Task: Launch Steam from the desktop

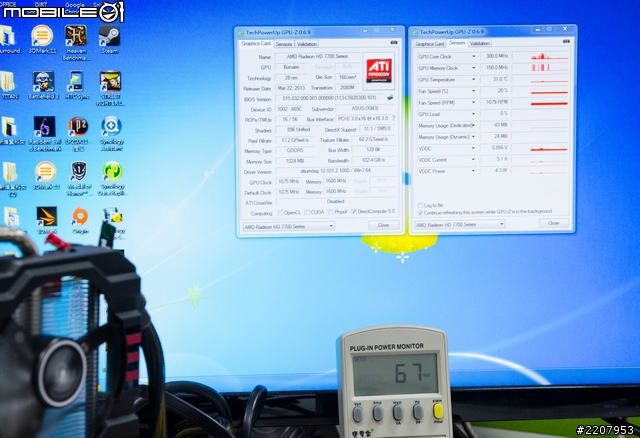Action: [x=109, y=40]
